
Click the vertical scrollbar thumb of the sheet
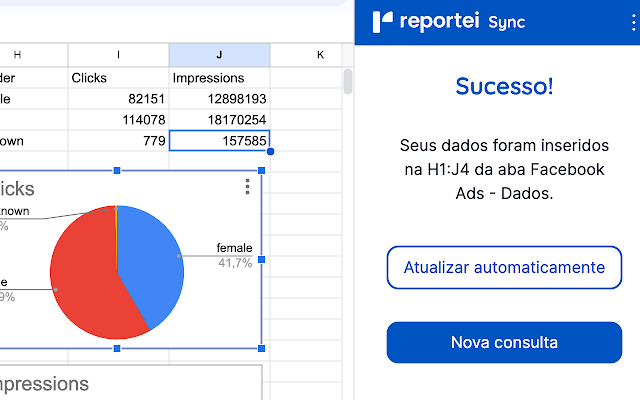click(348, 82)
